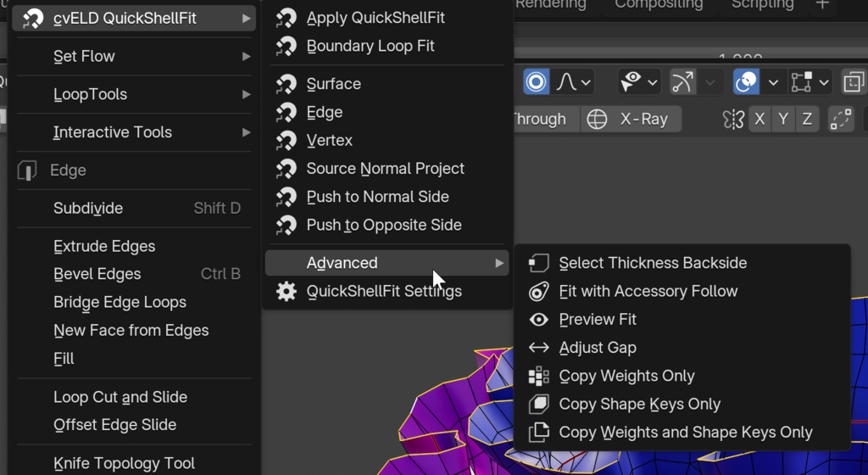The image size is (868, 475).
Task: Open the overlays dropdown arrow
Action: (x=773, y=82)
